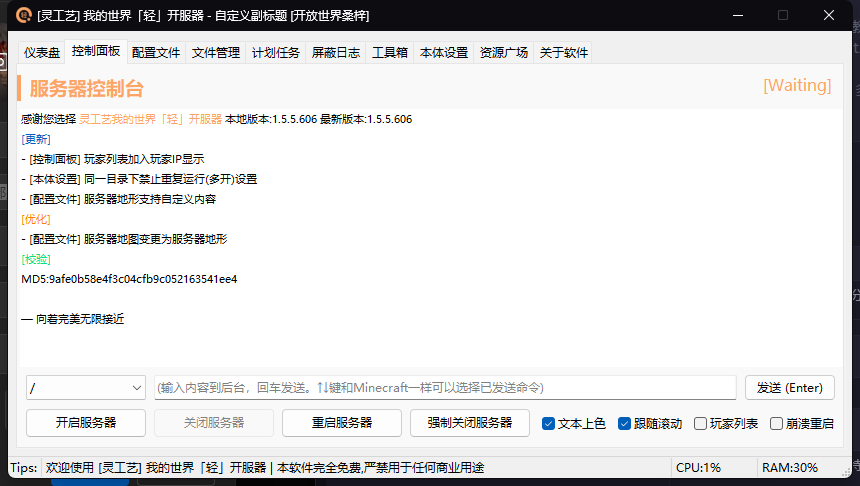Click the app logo icon in title bar
Viewport: 860px width, 486px height.
[22, 15]
